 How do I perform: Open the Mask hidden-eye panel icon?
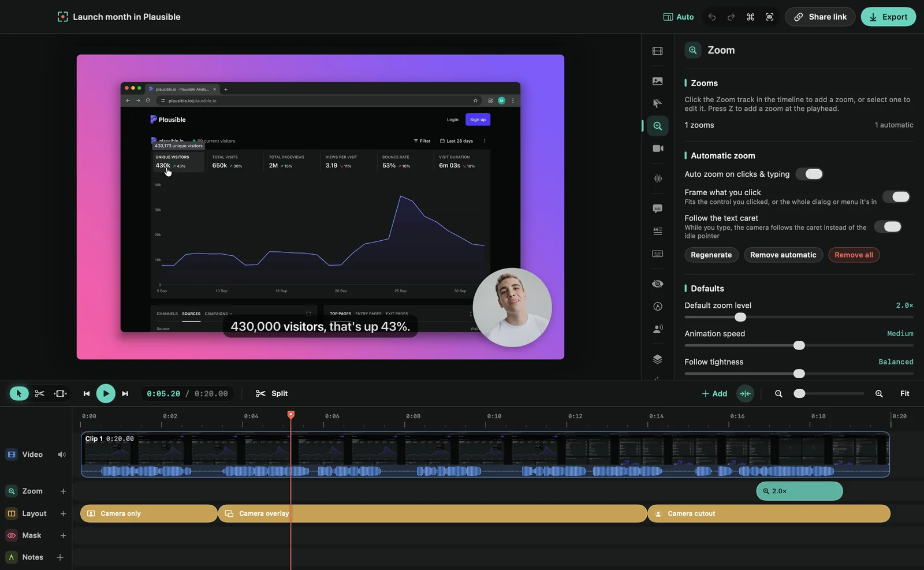(658, 284)
